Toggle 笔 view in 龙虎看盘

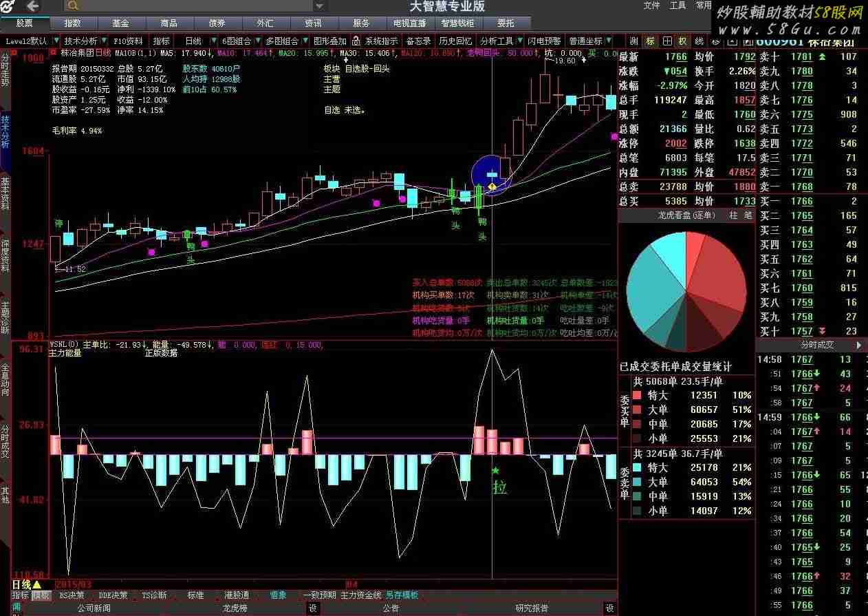tap(748, 215)
